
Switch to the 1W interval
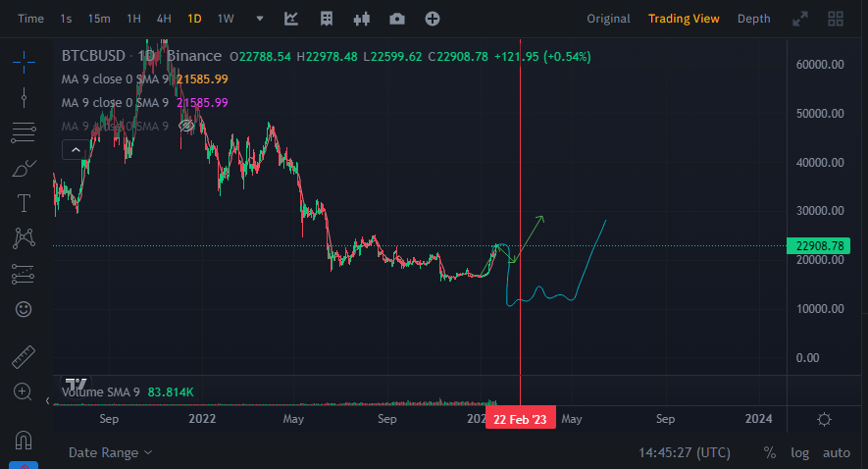[x=226, y=19]
